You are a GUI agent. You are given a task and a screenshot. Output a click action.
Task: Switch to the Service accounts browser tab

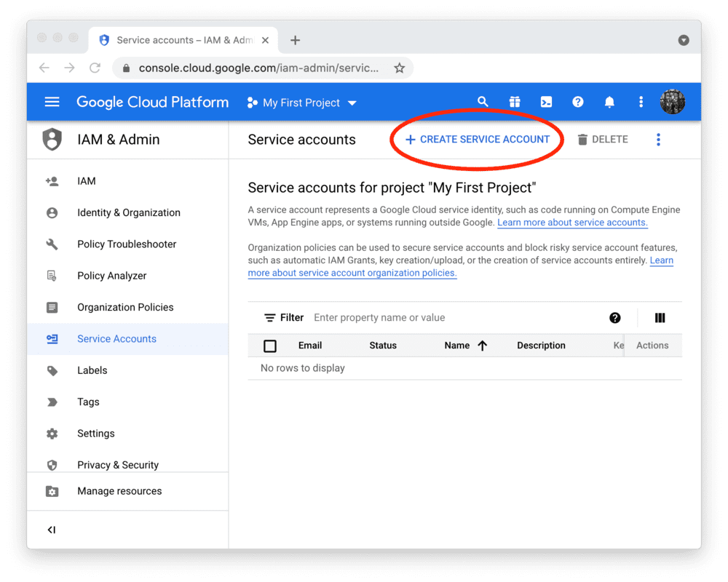(x=175, y=40)
